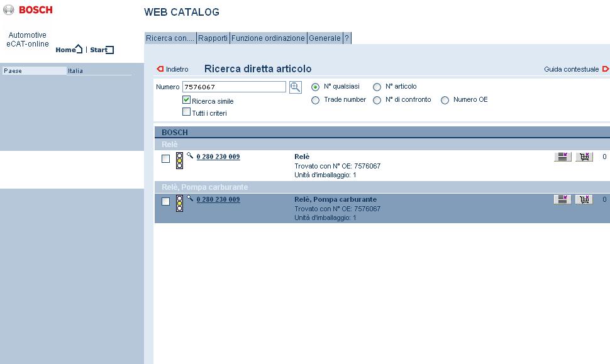Open the Ricerca con.... menu
Viewport: 610px width, 364px height.
pos(170,38)
